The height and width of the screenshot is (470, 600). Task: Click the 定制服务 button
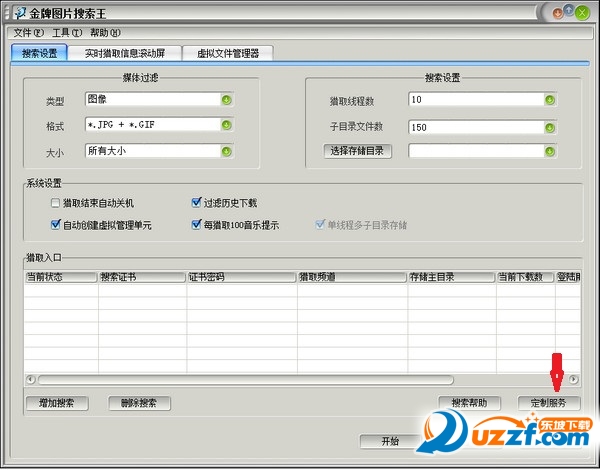(549, 403)
